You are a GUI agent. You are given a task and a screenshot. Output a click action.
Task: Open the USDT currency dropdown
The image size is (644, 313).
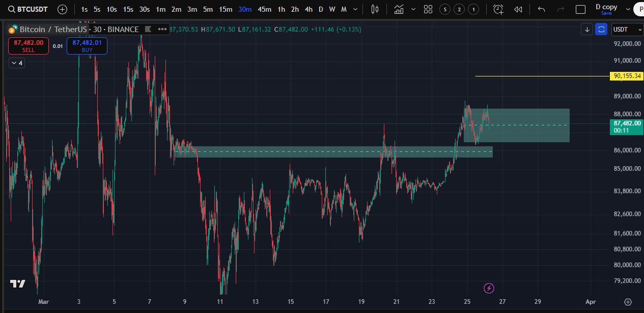click(627, 29)
